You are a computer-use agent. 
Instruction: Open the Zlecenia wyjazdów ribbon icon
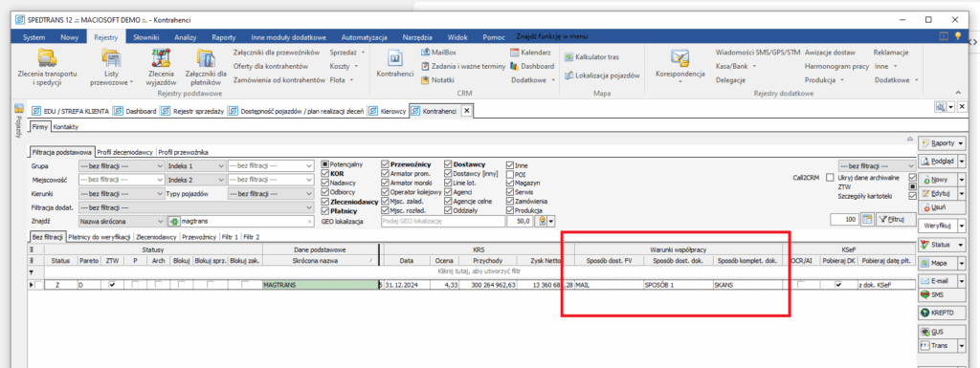161,68
